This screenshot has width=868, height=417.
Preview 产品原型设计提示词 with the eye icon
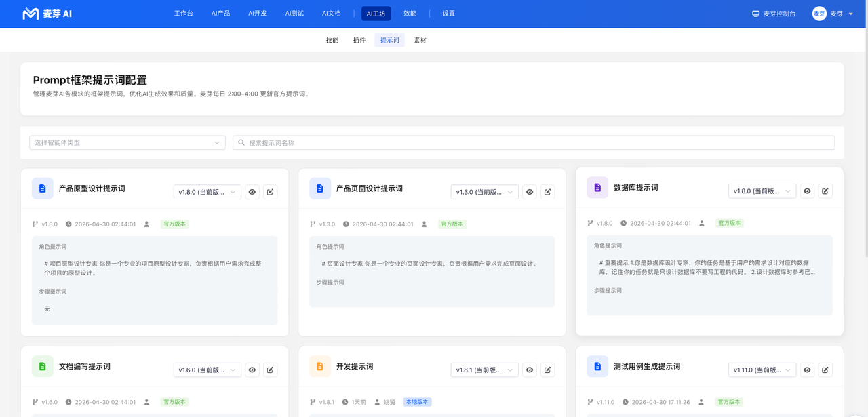(252, 192)
